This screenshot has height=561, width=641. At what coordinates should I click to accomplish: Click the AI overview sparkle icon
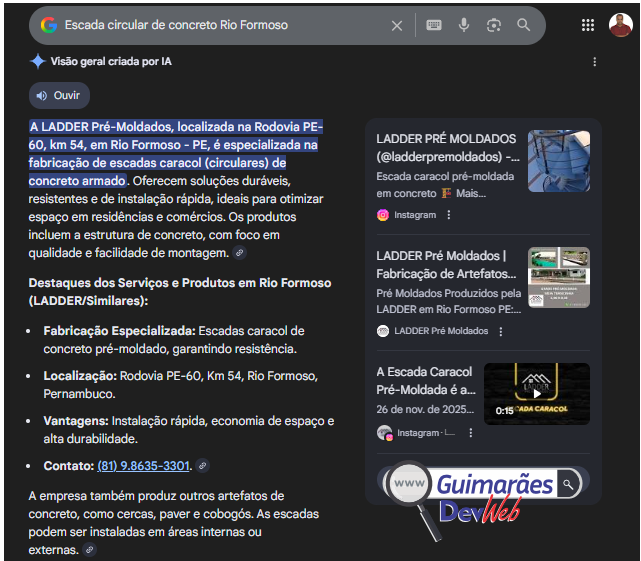(38, 61)
